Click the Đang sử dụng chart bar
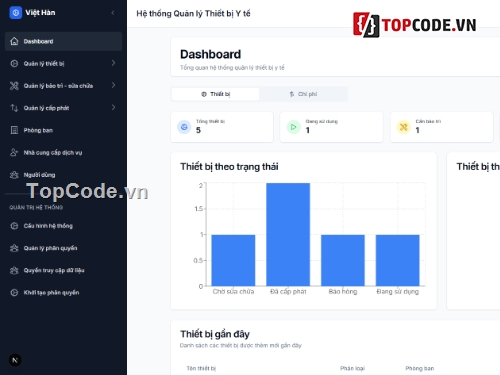500x375 pixels. (x=398, y=260)
